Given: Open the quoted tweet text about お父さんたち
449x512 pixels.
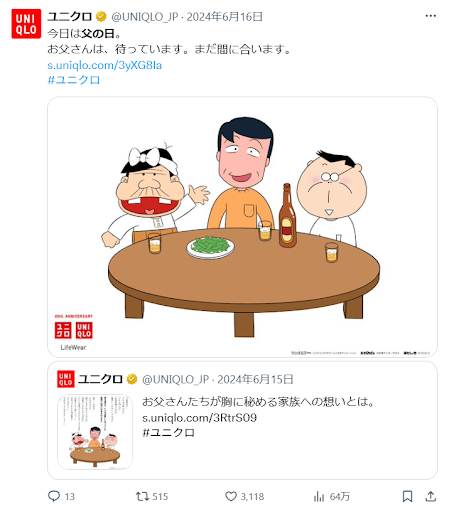Looking at the screenshot, I should pyautogui.click(x=258, y=402).
